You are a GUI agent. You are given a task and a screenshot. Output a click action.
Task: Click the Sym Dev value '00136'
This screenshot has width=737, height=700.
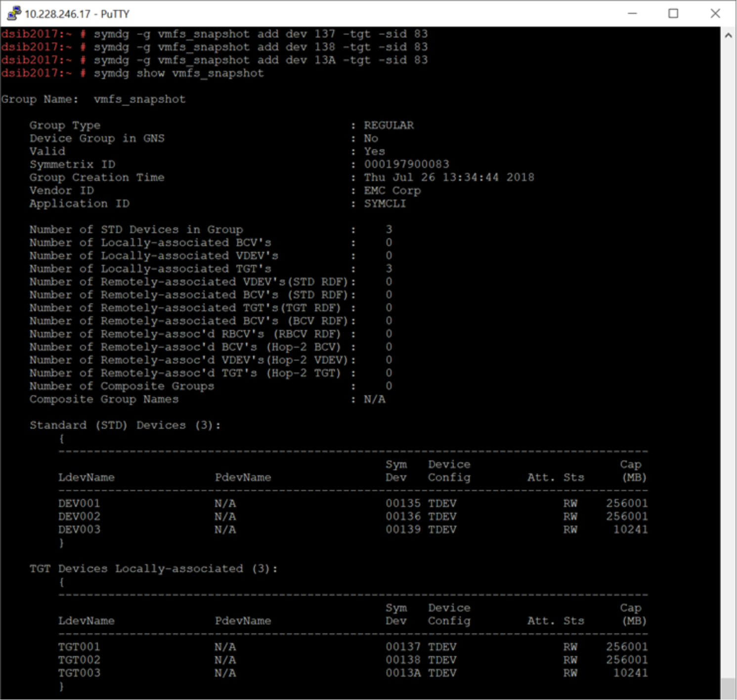(x=403, y=516)
